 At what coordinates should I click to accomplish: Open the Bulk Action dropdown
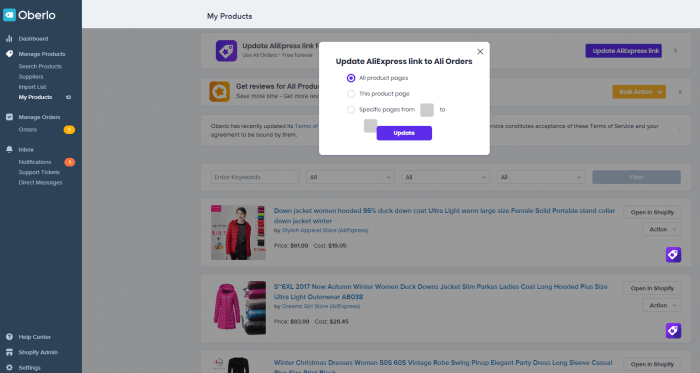coord(639,92)
